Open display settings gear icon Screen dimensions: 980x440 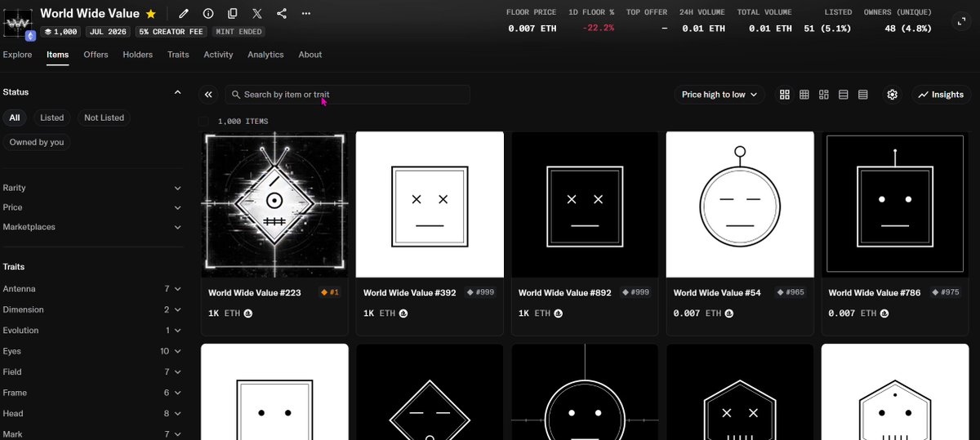tap(893, 95)
